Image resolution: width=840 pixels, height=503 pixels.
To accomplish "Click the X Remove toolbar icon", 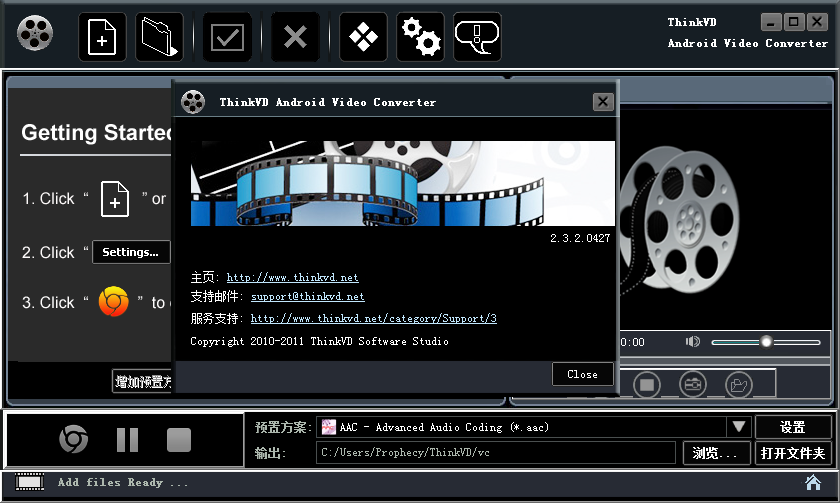I will [295, 37].
